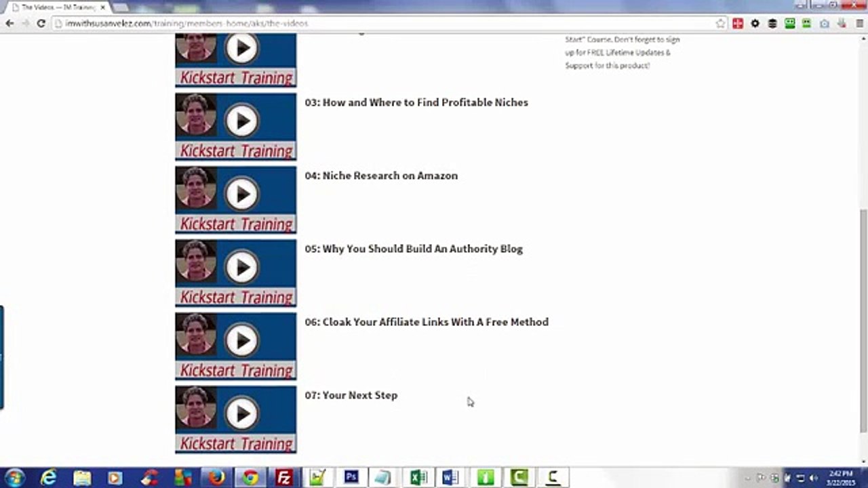The height and width of the screenshot is (488, 868).
Task: Open Windows Media Player in taskbar
Action: pos(116,478)
